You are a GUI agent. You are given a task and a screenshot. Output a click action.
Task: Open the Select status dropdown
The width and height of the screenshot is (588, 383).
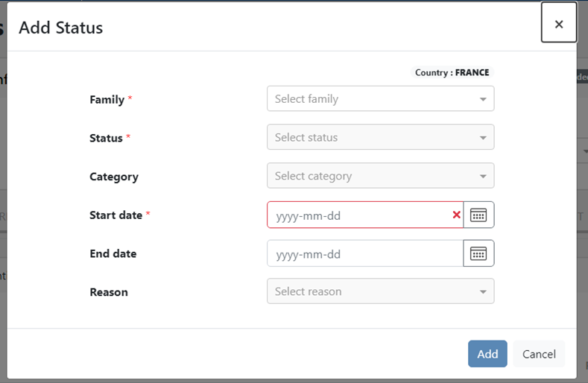point(380,138)
